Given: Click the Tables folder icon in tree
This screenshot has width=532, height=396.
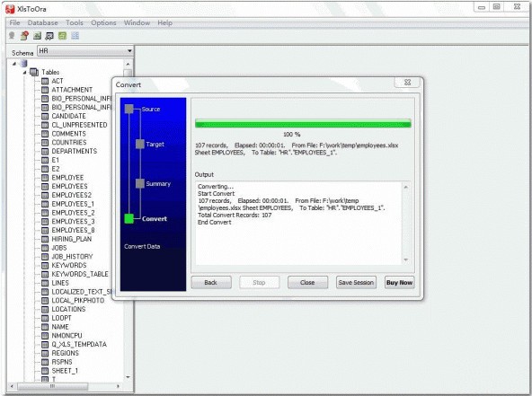Looking at the screenshot, I should pos(34,72).
